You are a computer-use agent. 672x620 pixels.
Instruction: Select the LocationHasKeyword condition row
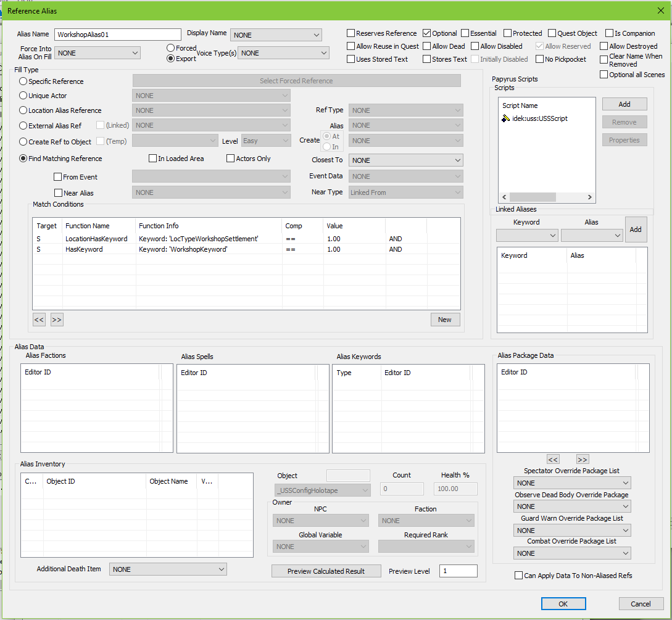(96, 239)
